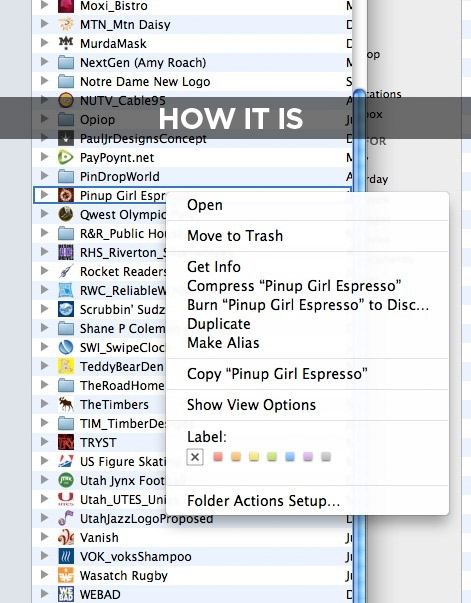471x603 pixels.
Task: Click the TRYST red folder icon
Action: click(x=66, y=442)
